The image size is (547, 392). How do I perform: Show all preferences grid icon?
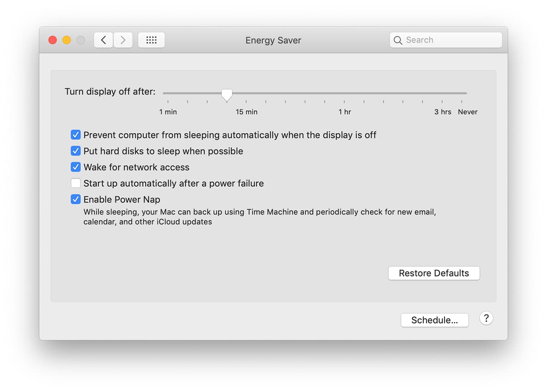tap(151, 40)
